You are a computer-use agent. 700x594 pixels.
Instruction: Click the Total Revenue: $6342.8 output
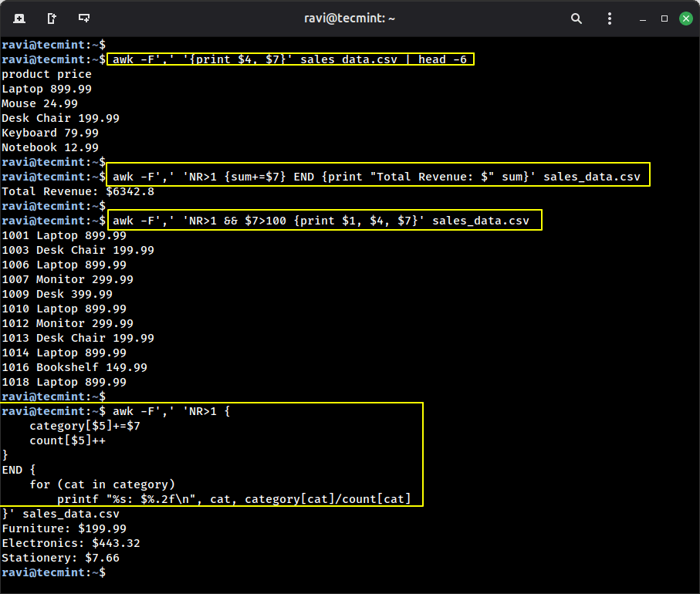(77, 191)
